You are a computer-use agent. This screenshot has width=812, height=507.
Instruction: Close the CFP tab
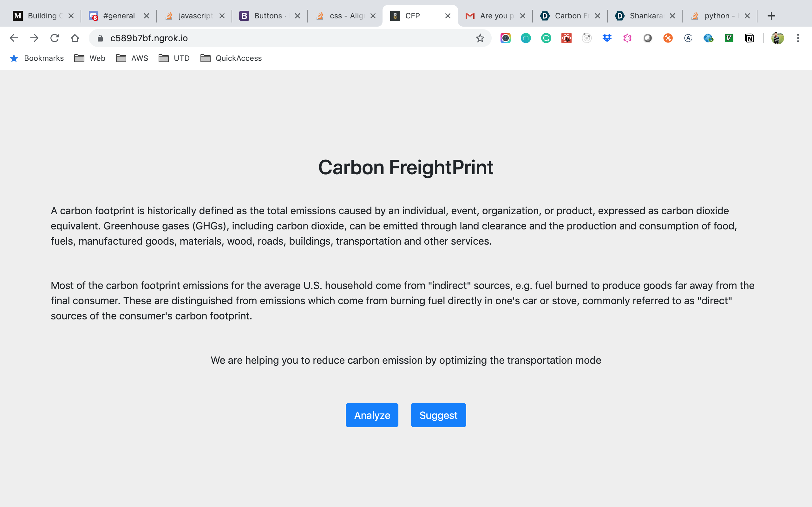pyautogui.click(x=448, y=16)
